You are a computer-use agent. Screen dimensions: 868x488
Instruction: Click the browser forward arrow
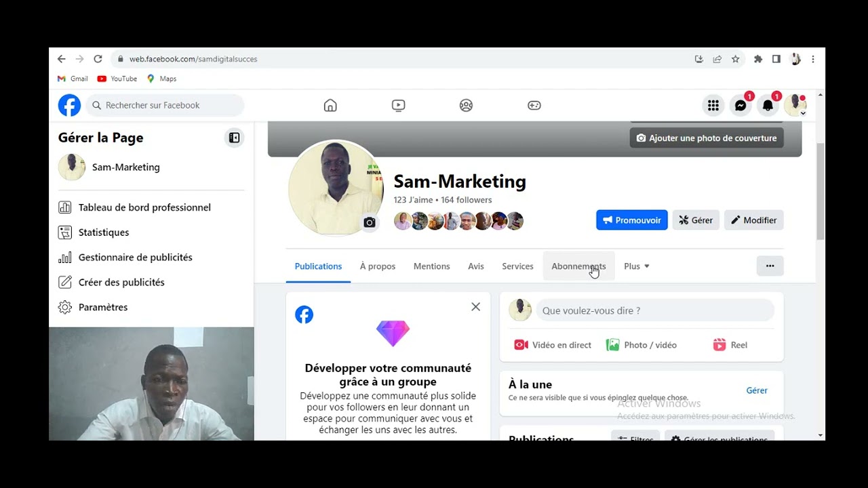79,59
